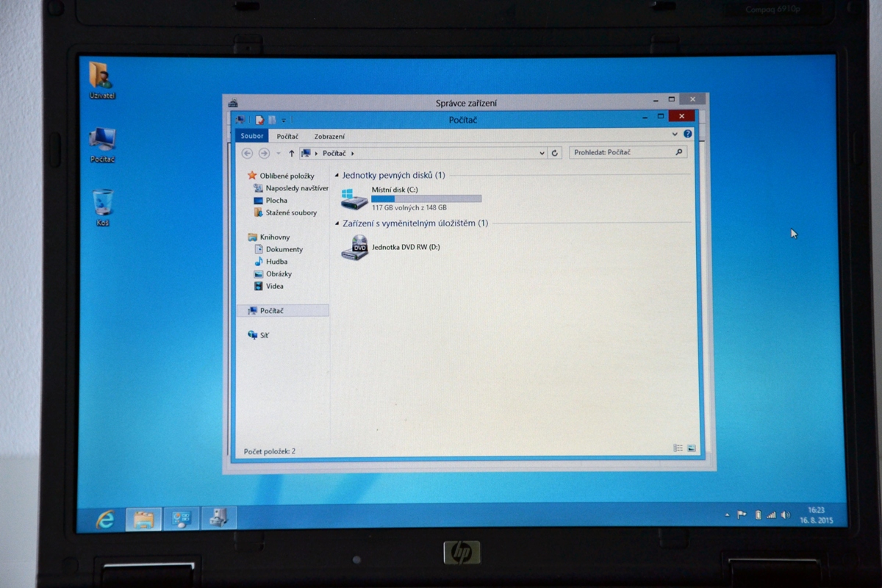Open the Soubor menu tab
Image resolution: width=882 pixels, height=588 pixels.
pyautogui.click(x=252, y=136)
